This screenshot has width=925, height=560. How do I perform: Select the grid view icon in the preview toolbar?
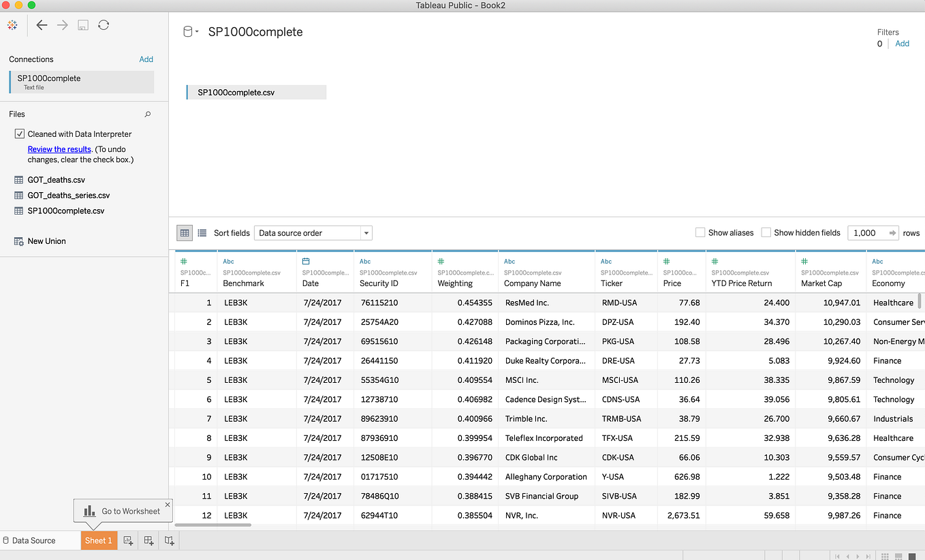(184, 232)
